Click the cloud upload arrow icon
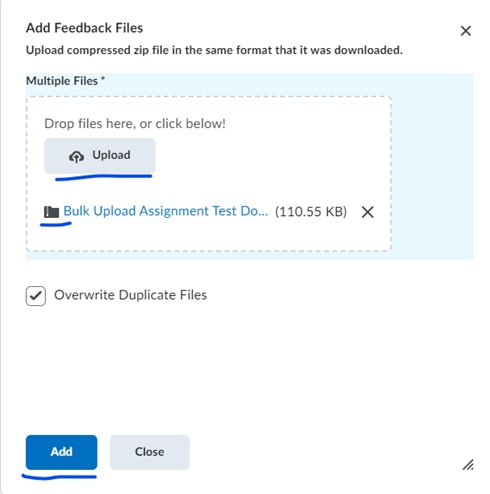The height and width of the screenshot is (494, 490). (x=76, y=156)
